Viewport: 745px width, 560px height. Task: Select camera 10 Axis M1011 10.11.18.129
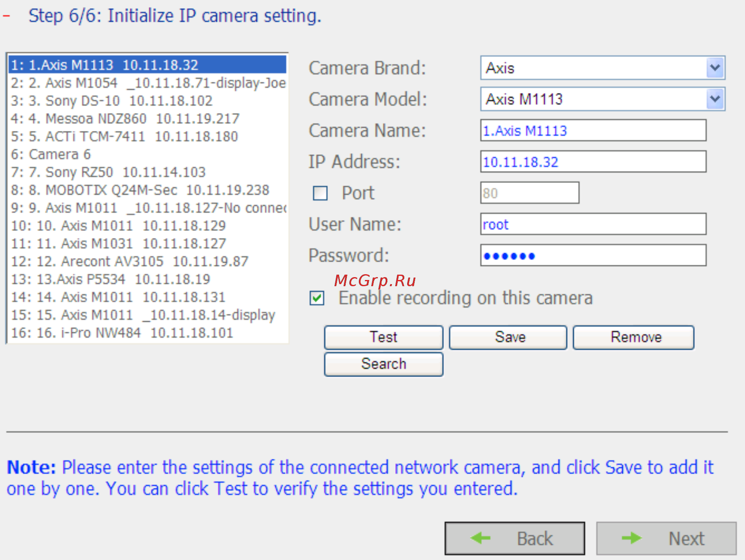pyautogui.click(x=147, y=225)
